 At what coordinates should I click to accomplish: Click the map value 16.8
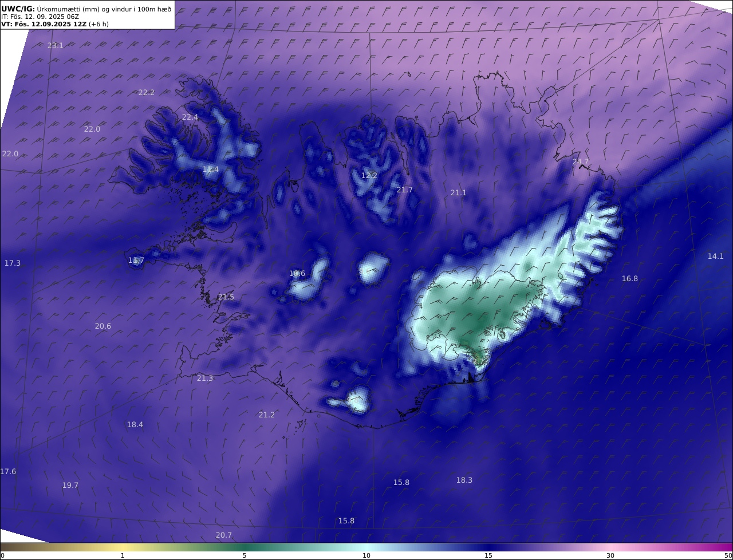[630, 278]
